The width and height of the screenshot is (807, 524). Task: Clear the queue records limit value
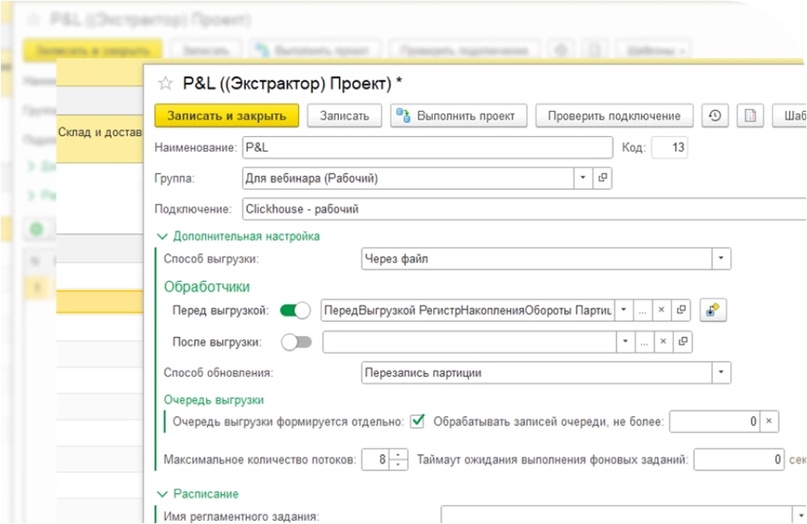[x=768, y=422]
